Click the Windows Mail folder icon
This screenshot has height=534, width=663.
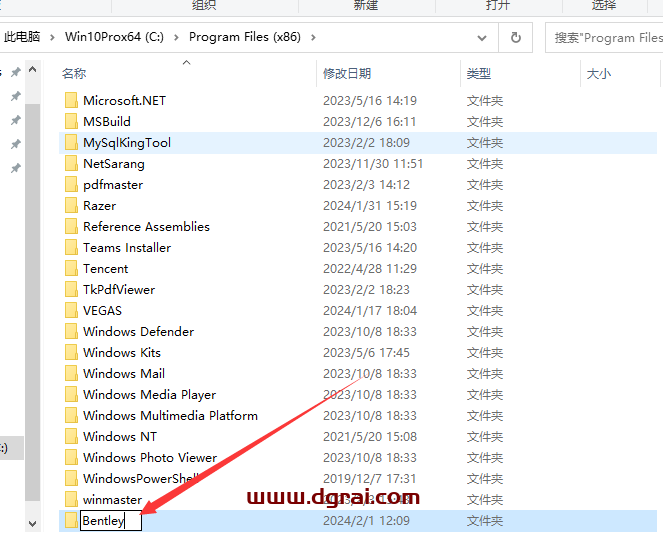[71, 373]
